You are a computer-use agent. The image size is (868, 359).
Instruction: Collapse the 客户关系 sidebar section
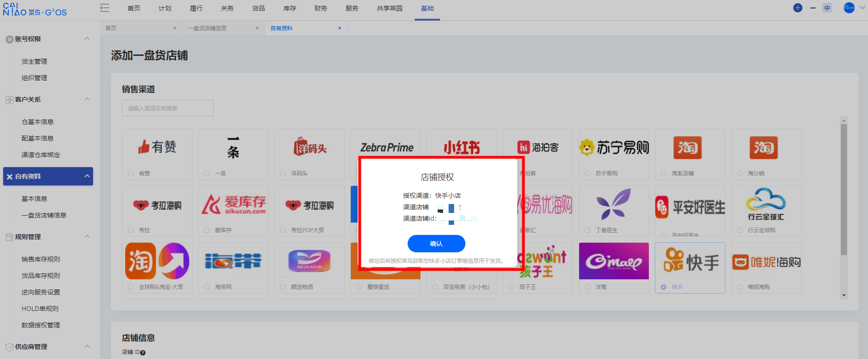[x=87, y=99]
